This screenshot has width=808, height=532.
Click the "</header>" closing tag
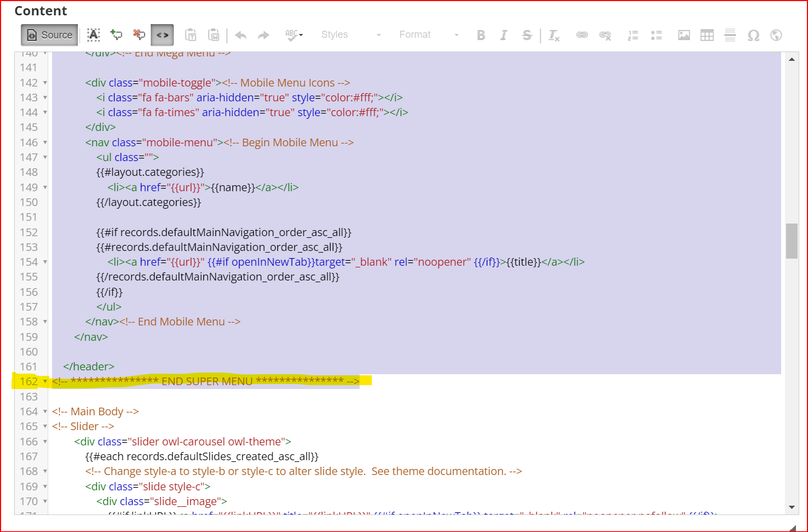89,367
